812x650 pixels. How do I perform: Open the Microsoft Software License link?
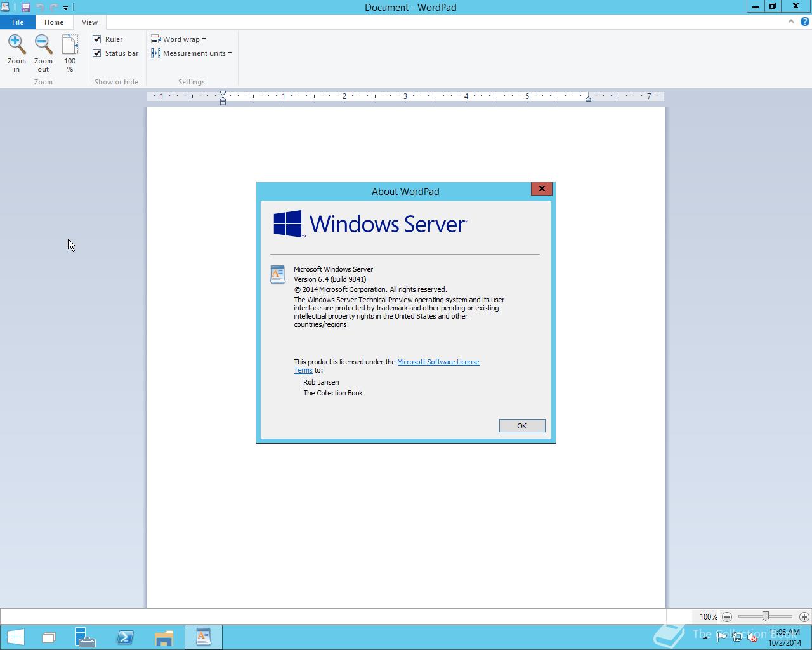pyautogui.click(x=438, y=362)
